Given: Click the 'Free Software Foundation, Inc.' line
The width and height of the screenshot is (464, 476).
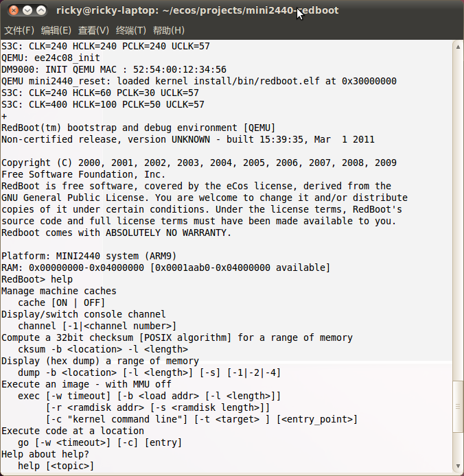Looking at the screenshot, I should point(84,174).
